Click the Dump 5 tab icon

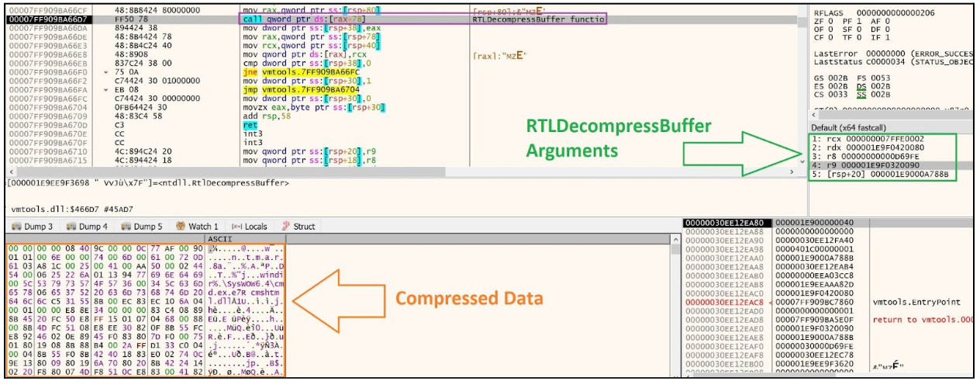coord(126,227)
